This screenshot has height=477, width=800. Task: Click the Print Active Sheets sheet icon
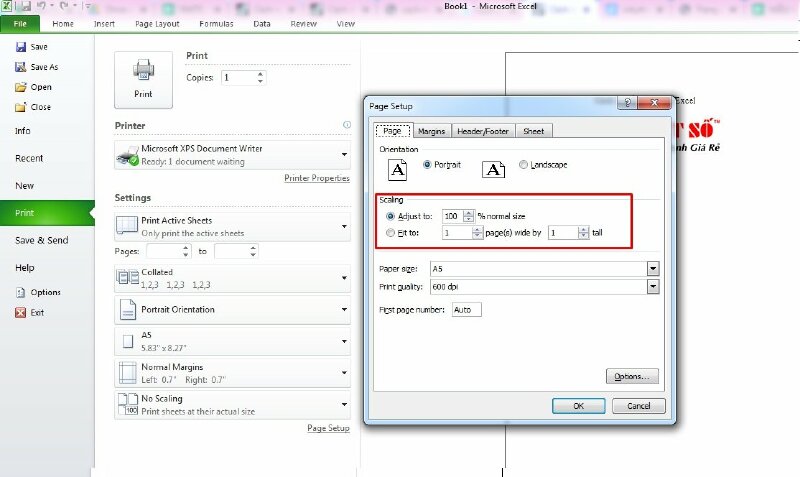pyautogui.click(x=127, y=226)
